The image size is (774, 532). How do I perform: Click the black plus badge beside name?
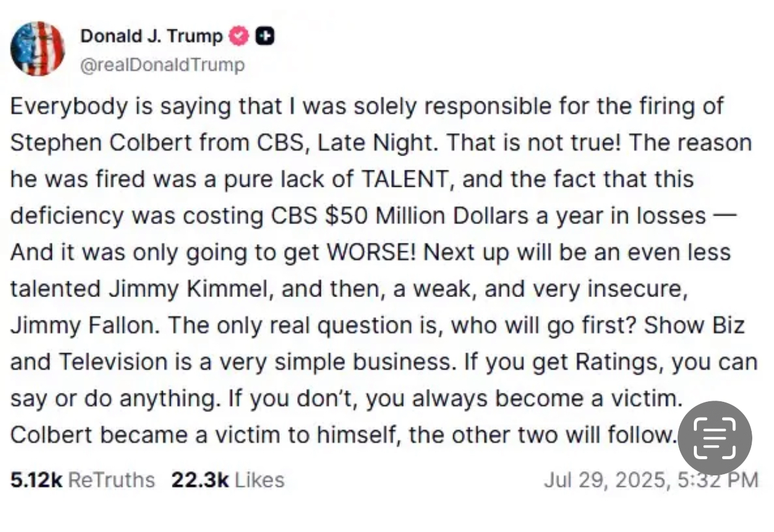click(x=265, y=37)
